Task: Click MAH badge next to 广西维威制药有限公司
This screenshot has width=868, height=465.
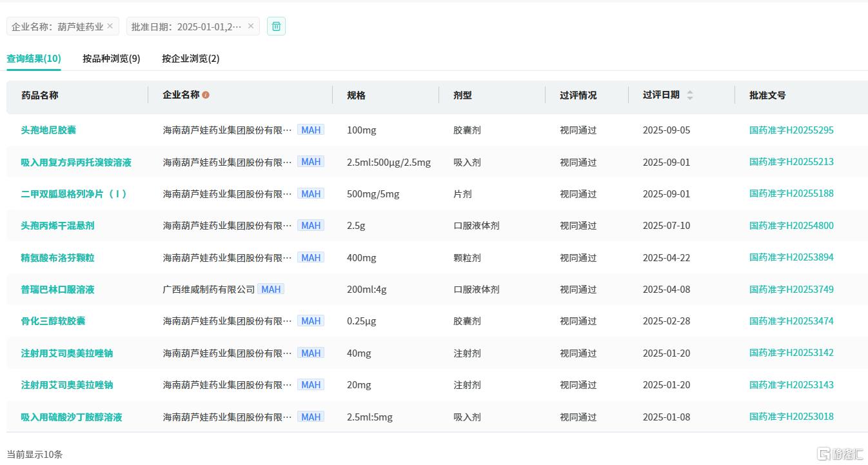Action: [271, 289]
